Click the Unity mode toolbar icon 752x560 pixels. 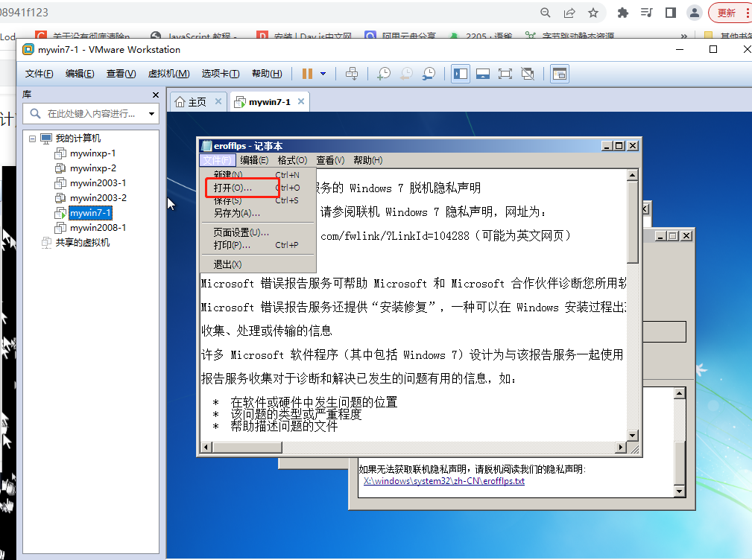(x=528, y=74)
